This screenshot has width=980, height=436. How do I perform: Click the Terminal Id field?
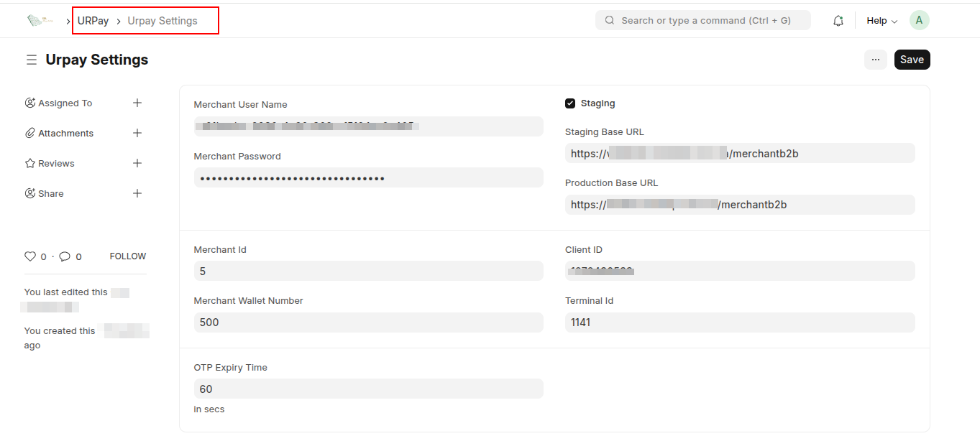(739, 323)
